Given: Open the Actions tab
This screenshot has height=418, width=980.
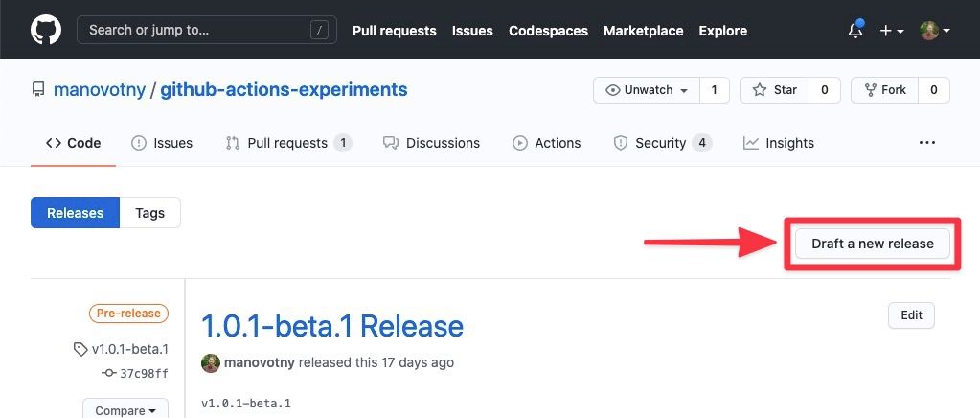Looking at the screenshot, I should pos(546,143).
